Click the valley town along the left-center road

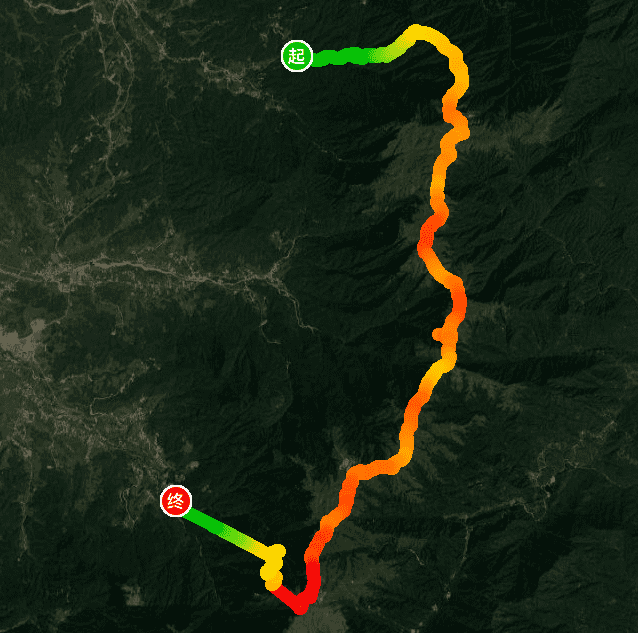click(71, 272)
